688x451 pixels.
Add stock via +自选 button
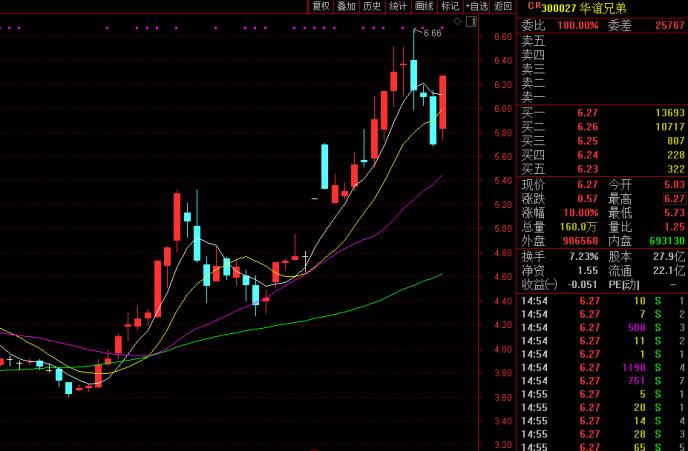[x=477, y=6]
